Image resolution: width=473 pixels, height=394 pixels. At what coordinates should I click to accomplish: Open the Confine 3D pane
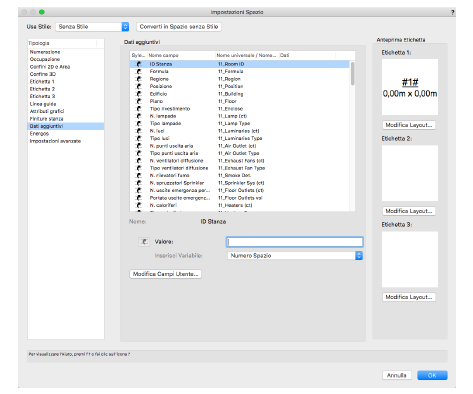click(x=43, y=74)
